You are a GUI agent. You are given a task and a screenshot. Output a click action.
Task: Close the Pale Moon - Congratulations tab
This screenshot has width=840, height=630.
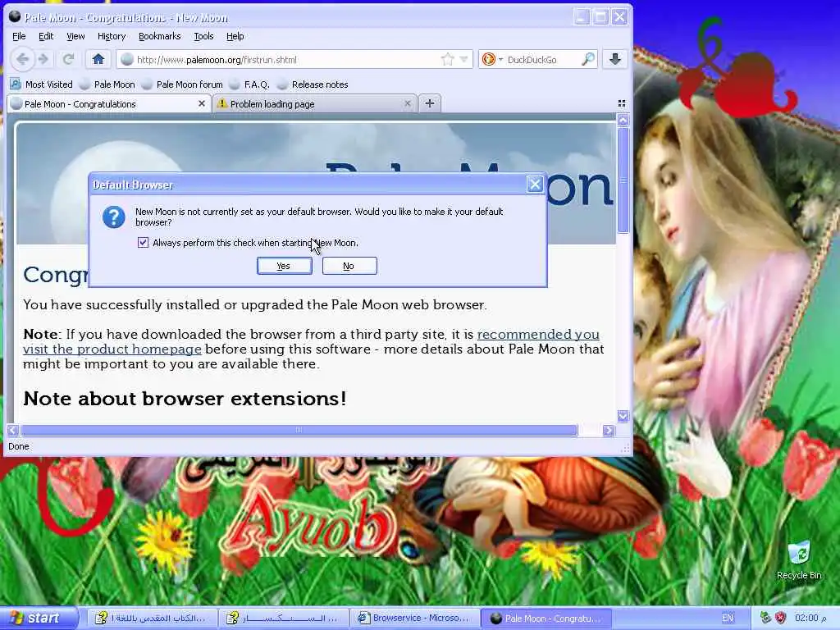tap(202, 103)
